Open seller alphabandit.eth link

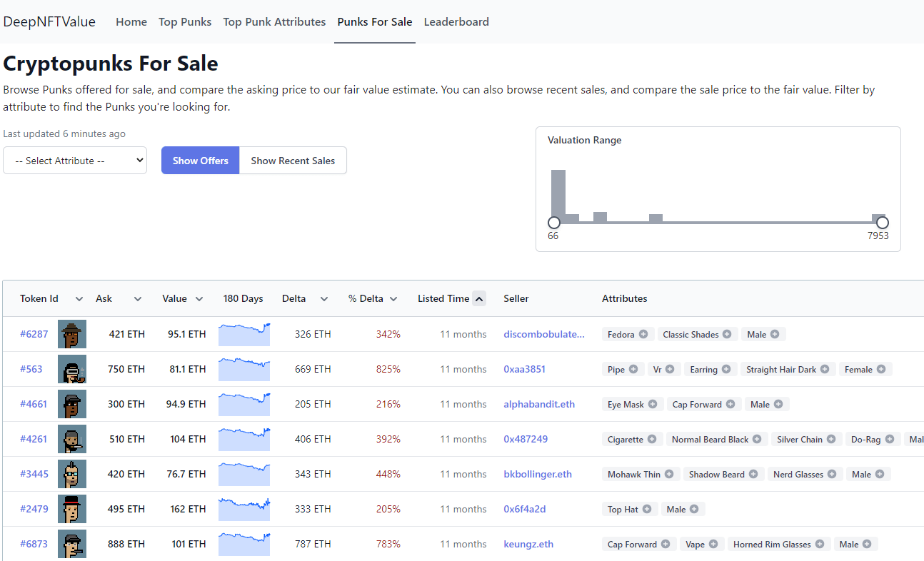click(x=539, y=404)
